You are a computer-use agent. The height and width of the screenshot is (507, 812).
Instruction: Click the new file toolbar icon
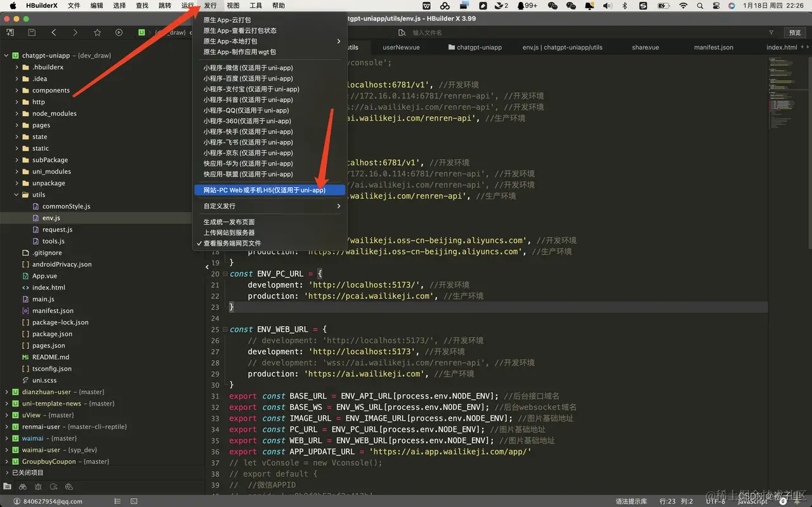tap(10, 32)
